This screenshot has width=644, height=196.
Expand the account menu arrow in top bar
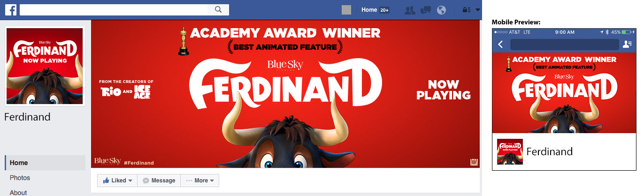coord(478,10)
